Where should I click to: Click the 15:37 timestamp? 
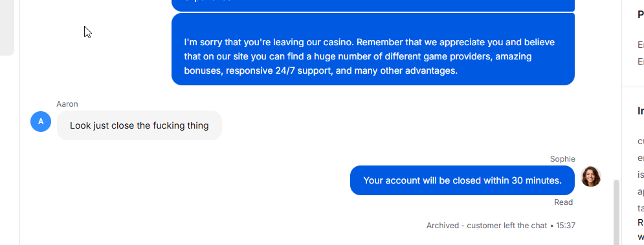coord(566,226)
